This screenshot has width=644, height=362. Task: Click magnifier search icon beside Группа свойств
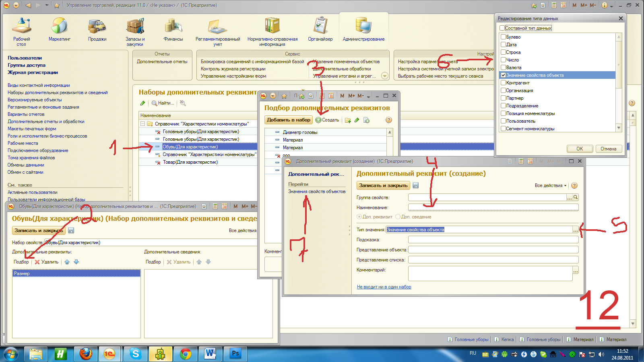(576, 197)
